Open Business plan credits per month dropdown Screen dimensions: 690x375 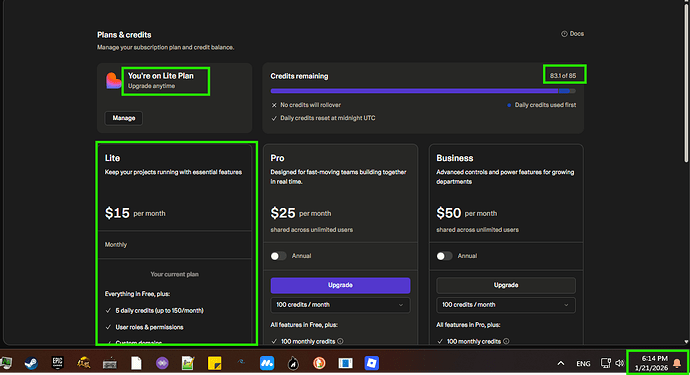506,305
